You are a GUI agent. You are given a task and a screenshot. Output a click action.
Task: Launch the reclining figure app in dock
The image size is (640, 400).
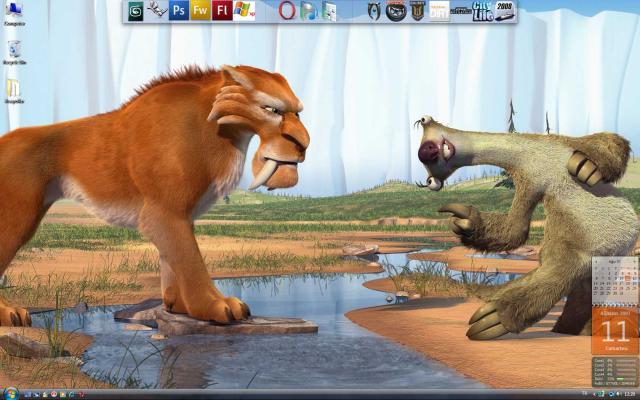pyautogui.click(x=157, y=9)
